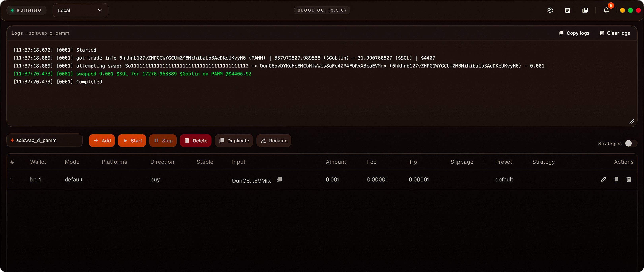644x272 pixels.
Task: Click the Start button
Action: coord(132,141)
